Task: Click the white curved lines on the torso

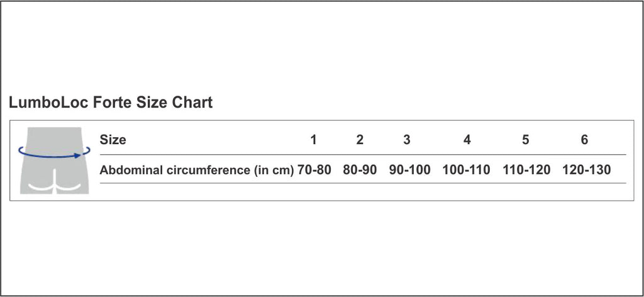Action: point(54,188)
